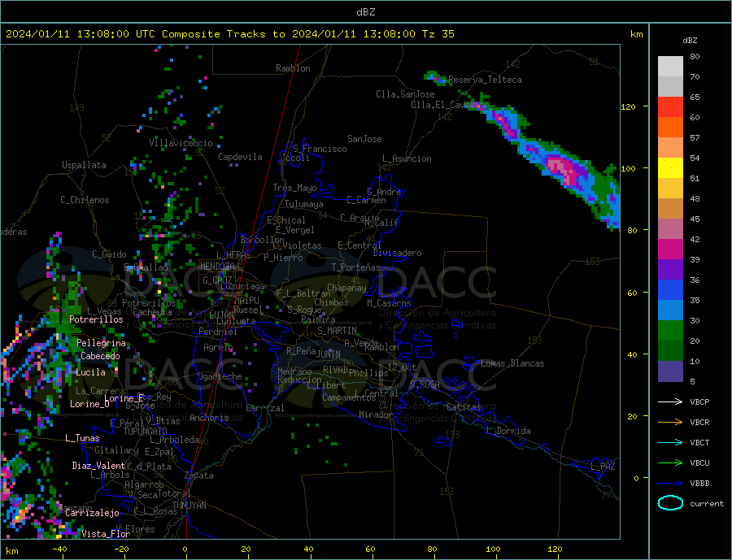The image size is (732, 560).
Task: Click the blue 36 dBZ legend swatch
Action: click(670, 290)
